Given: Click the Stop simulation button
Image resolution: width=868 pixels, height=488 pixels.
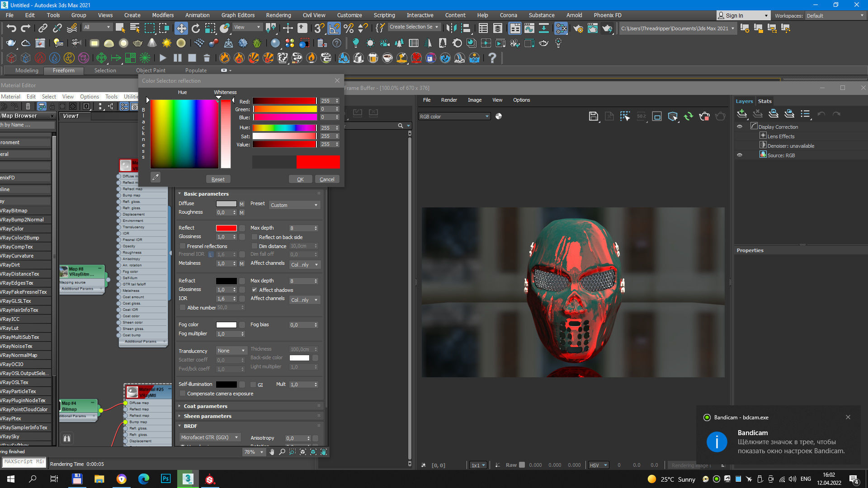Looking at the screenshot, I should 192,58.
